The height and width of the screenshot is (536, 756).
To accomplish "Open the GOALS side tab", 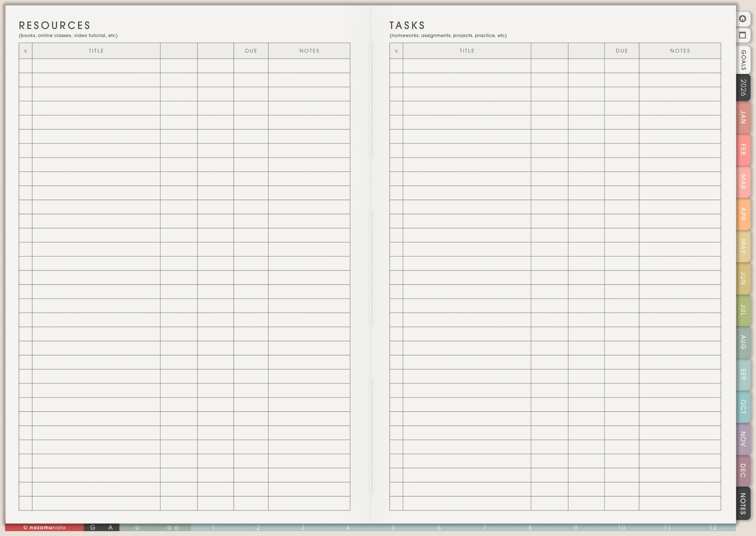I will tap(743, 60).
